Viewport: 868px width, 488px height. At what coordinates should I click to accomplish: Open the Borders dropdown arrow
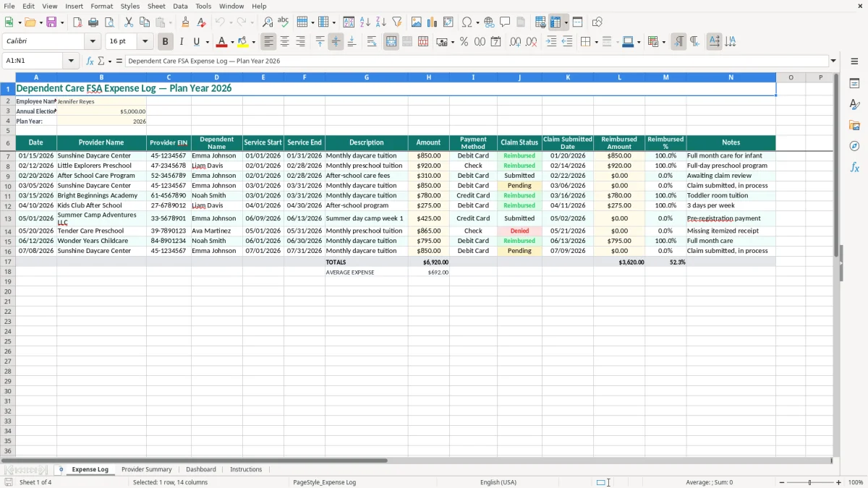595,43
